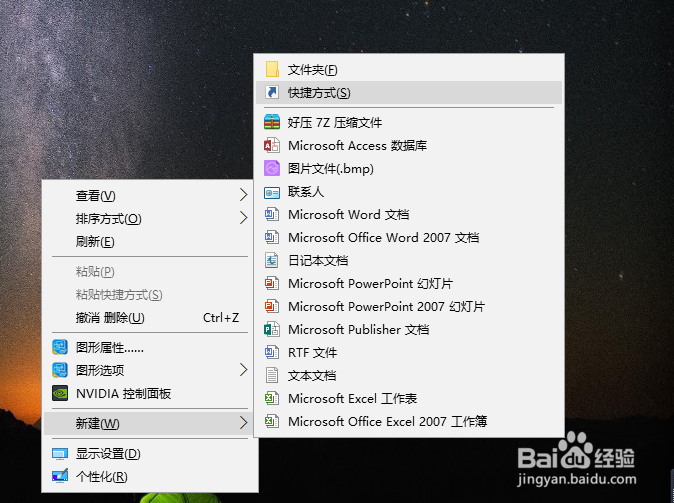674x503 pixels.
Task: Create new Microsoft Office Word 2007 文档
Action: [x=409, y=237]
